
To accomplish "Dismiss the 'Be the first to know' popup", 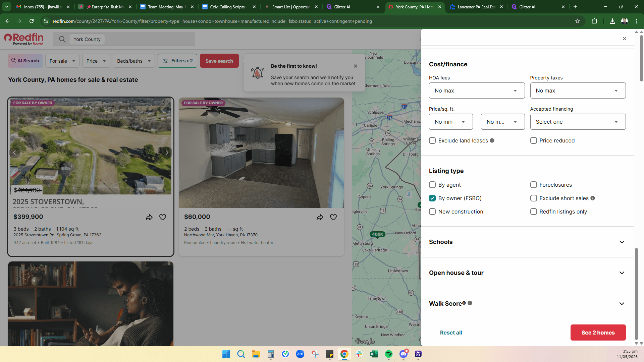I will [356, 66].
